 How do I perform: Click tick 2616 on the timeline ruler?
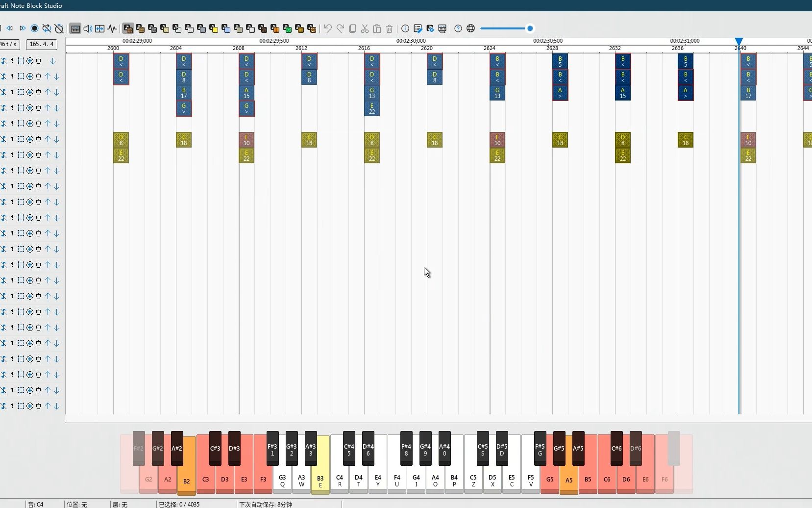(x=364, y=48)
